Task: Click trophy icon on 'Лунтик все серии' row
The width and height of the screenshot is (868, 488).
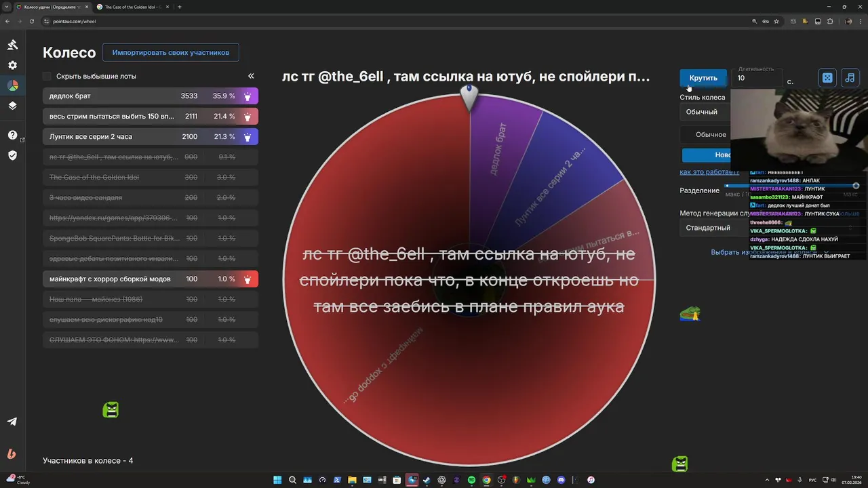Action: [x=248, y=137]
